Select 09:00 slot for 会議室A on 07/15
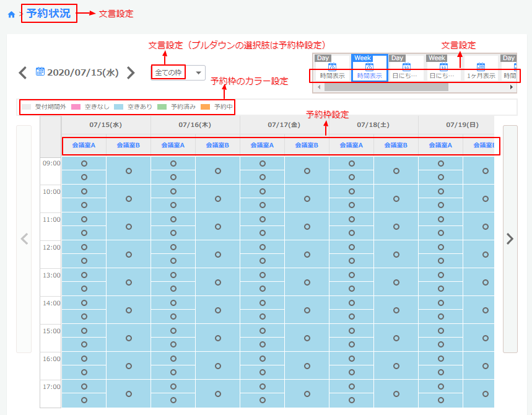Viewport: 532px width, 415px height. 84,164
